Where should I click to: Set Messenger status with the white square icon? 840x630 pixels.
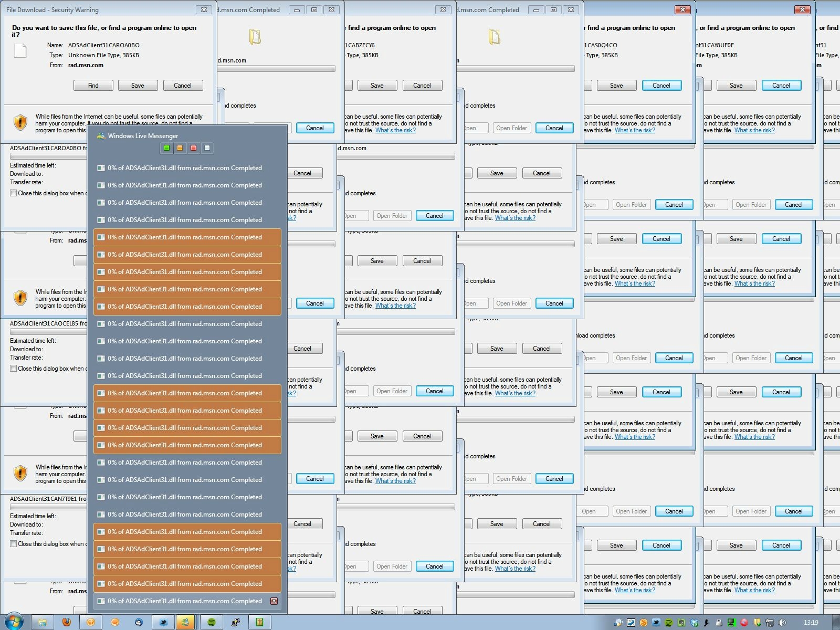207,148
